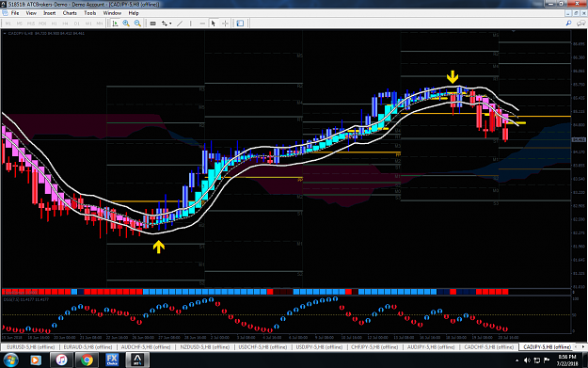Open Google Chrome from the taskbar
The height and width of the screenshot is (368, 588).
tap(87, 360)
